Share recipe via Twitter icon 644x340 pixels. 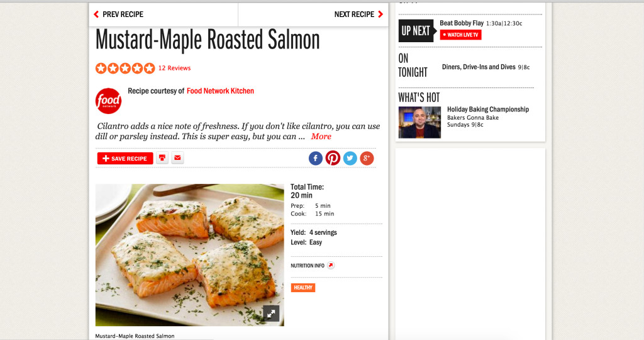350,158
